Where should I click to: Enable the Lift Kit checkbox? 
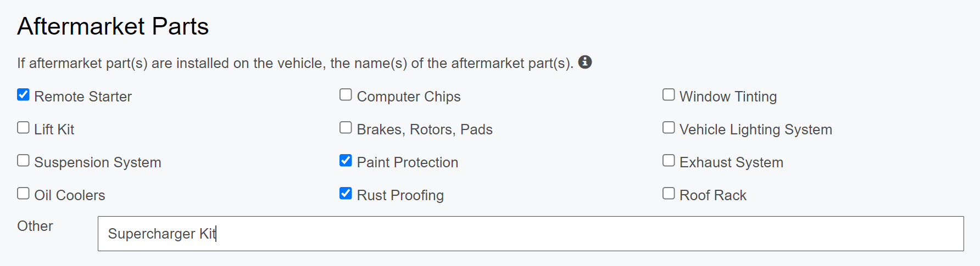click(x=23, y=128)
